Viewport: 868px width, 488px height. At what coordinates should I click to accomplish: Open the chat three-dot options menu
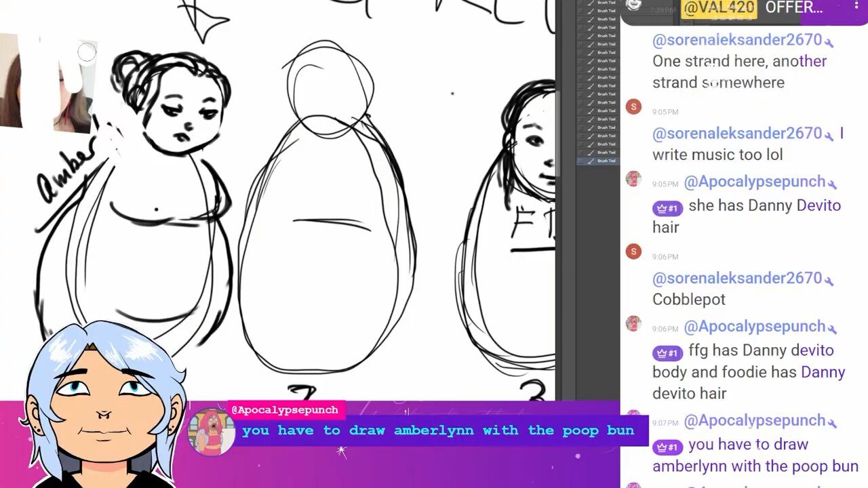point(856,5)
